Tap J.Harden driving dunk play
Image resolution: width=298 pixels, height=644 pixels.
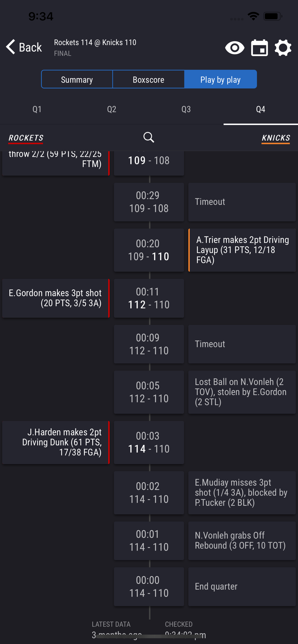coord(56,442)
